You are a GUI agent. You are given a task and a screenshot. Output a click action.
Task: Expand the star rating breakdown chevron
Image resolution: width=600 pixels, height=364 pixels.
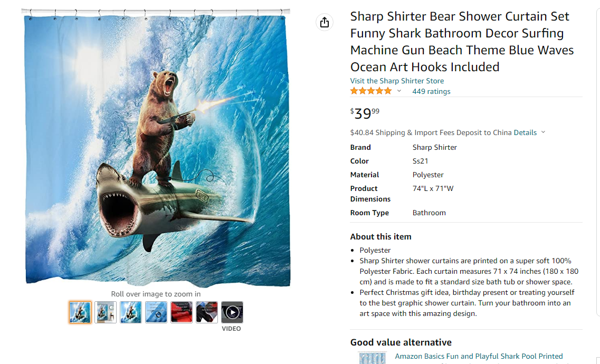(x=399, y=91)
